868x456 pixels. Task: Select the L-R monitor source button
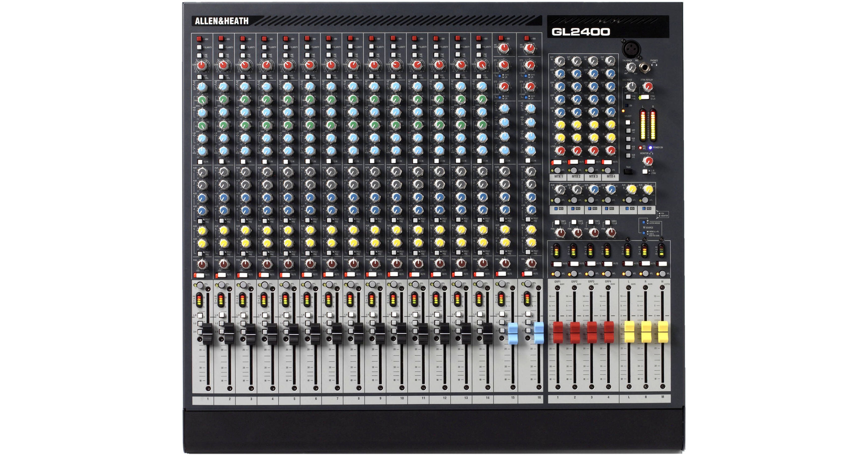(628, 123)
